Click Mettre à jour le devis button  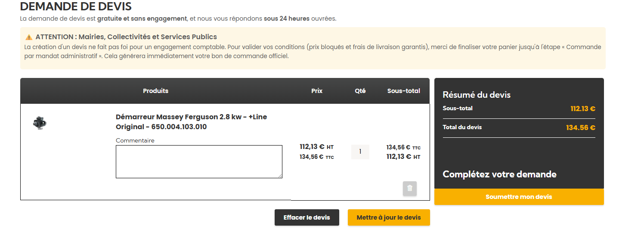point(389,217)
